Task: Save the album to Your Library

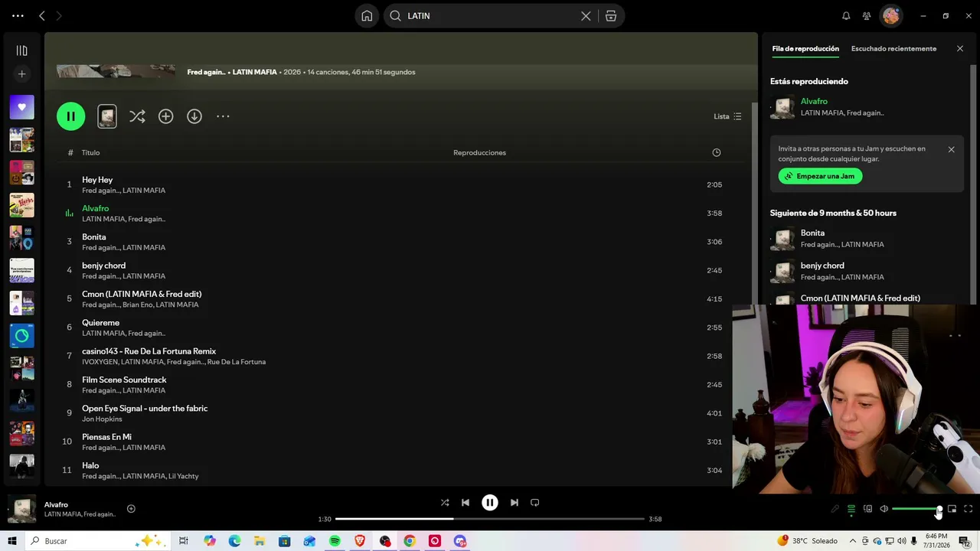Action: pyautogui.click(x=165, y=116)
